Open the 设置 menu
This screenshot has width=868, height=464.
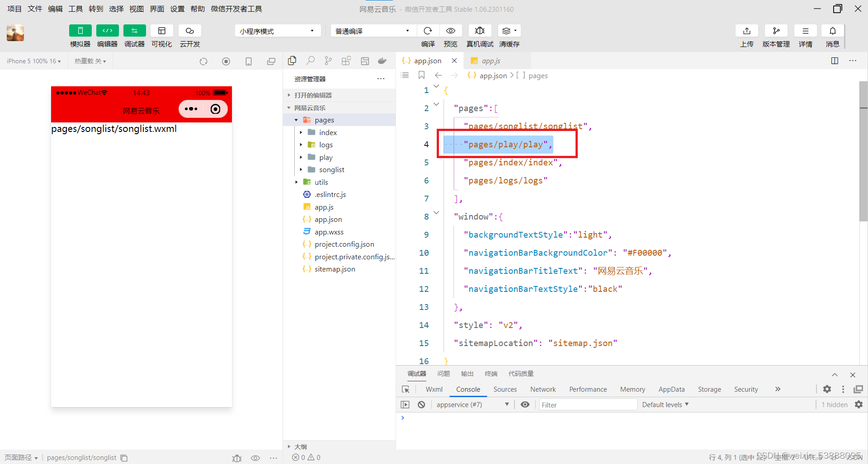pyautogui.click(x=177, y=9)
